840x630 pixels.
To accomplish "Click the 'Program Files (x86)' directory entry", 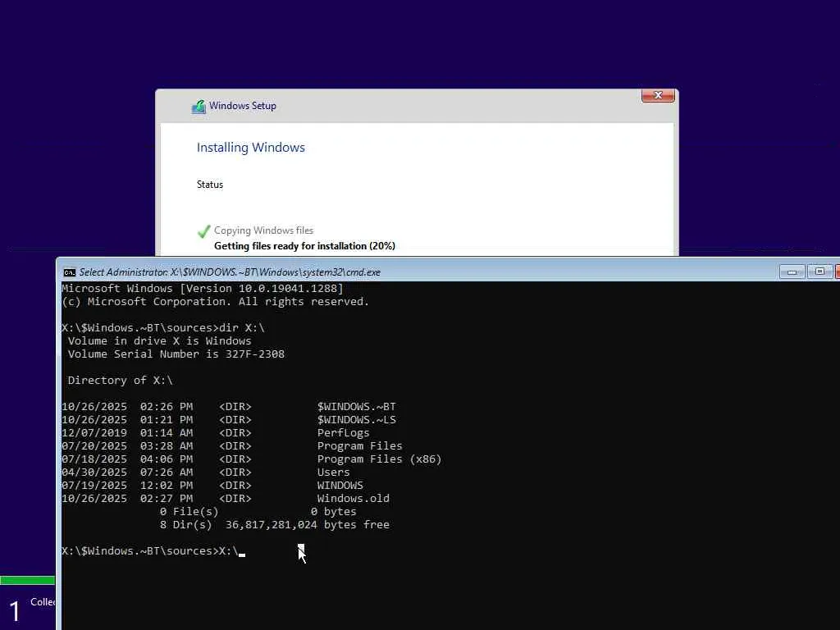I will (252, 459).
